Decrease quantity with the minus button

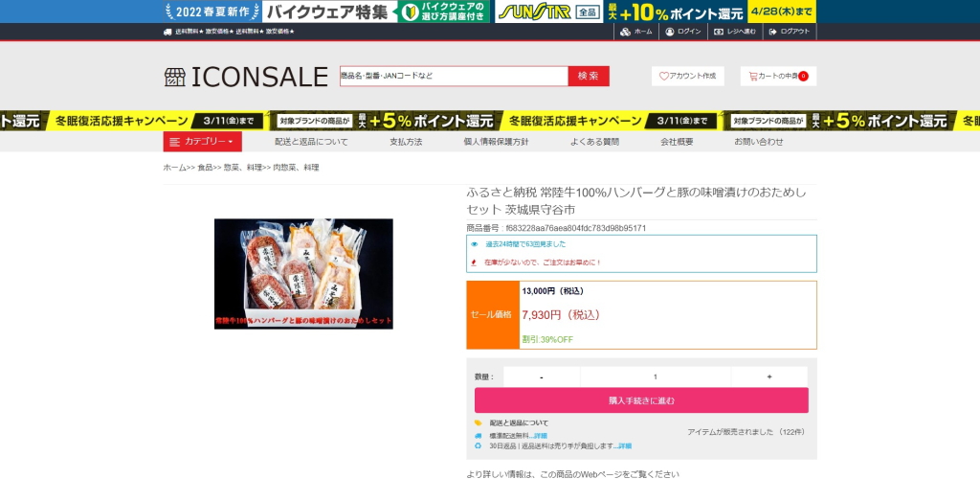[542, 376]
